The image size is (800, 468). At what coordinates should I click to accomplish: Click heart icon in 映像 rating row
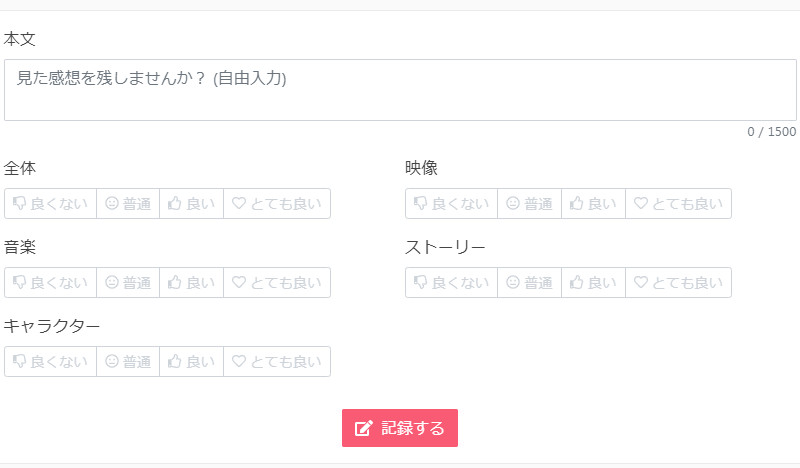coord(641,203)
